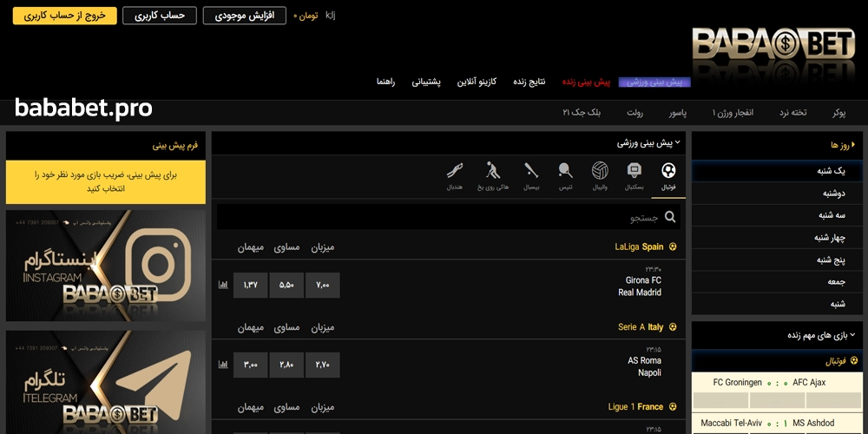Click the LaLiga Spain league title
Image resolution: width=868 pixels, height=434 pixels.
click(639, 247)
